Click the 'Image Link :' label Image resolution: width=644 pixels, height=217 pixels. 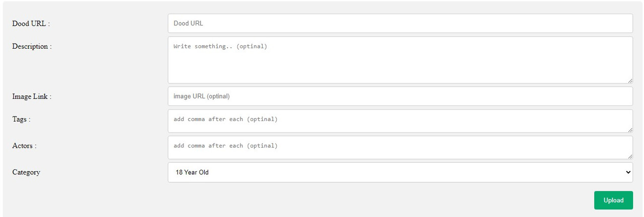point(32,96)
